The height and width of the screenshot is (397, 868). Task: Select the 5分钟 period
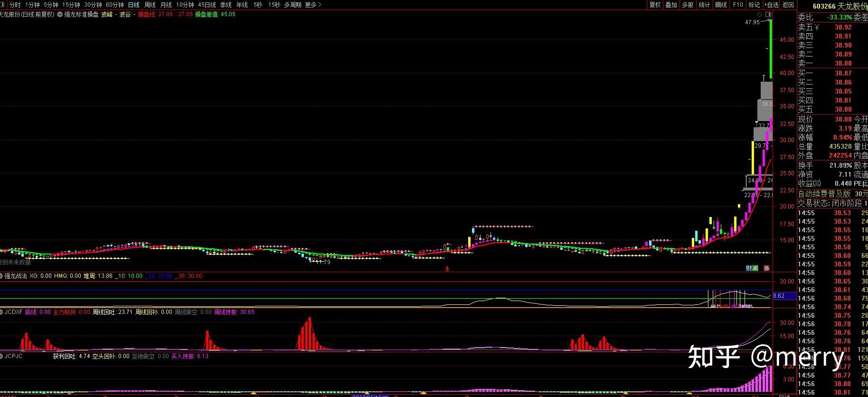pos(51,5)
